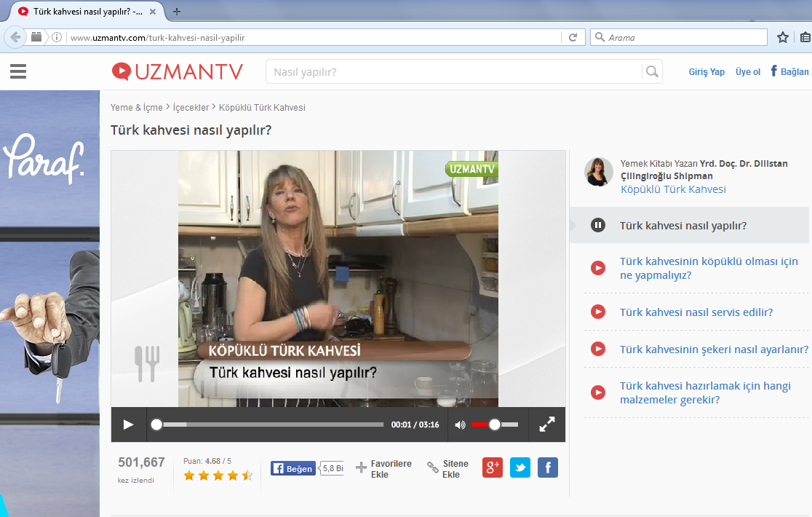Click the browser Arama search box
This screenshot has width=812, height=517.
[678, 37]
